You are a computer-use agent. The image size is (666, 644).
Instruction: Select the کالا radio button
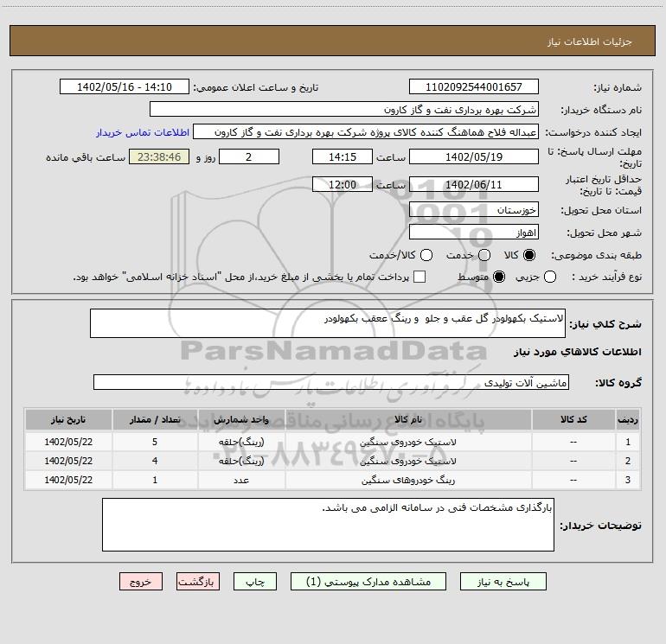529,255
